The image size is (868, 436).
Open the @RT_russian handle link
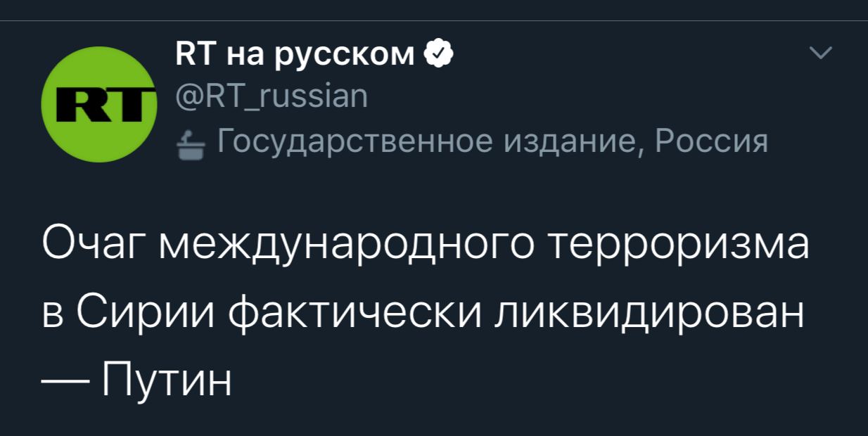[271, 96]
